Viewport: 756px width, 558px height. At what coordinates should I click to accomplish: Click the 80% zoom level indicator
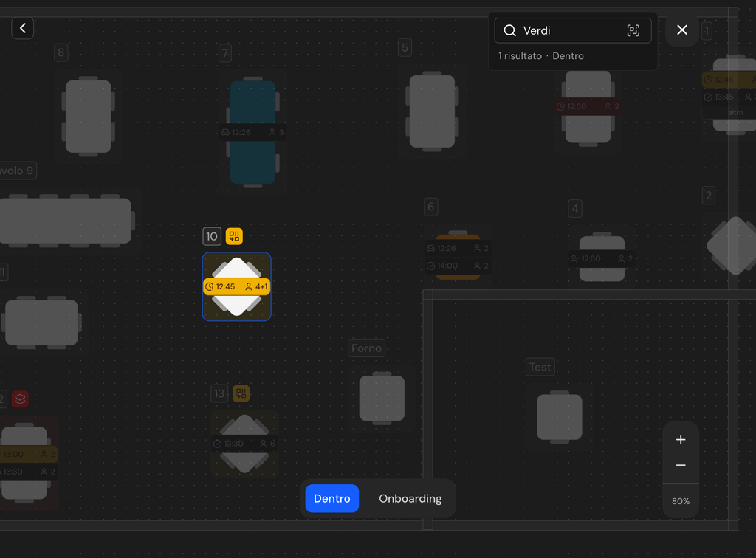click(x=680, y=501)
